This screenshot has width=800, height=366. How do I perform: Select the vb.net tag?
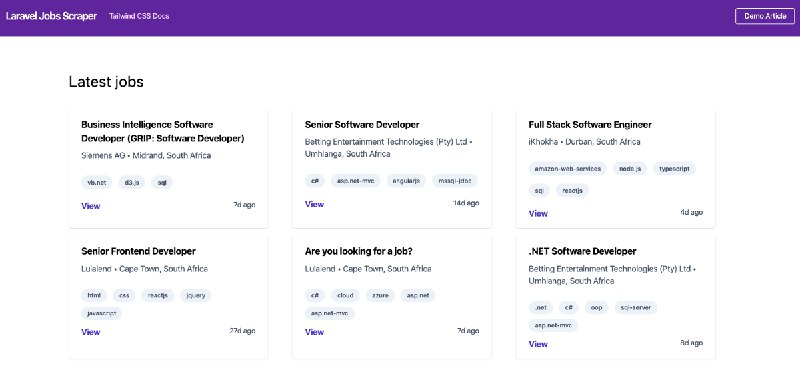point(96,182)
